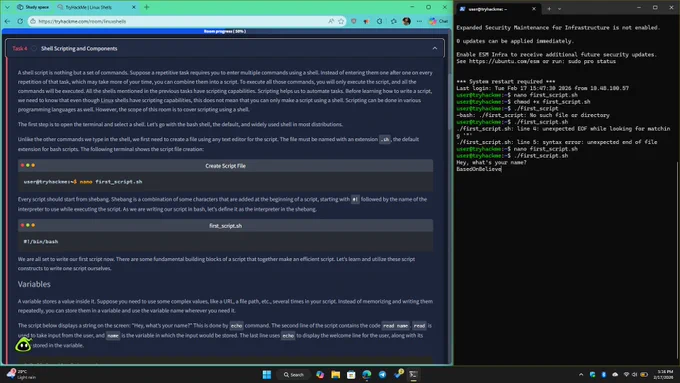Click the 'Hey, what's your name?' terminal line
This screenshot has width=680, height=383.
pyautogui.click(x=491, y=162)
